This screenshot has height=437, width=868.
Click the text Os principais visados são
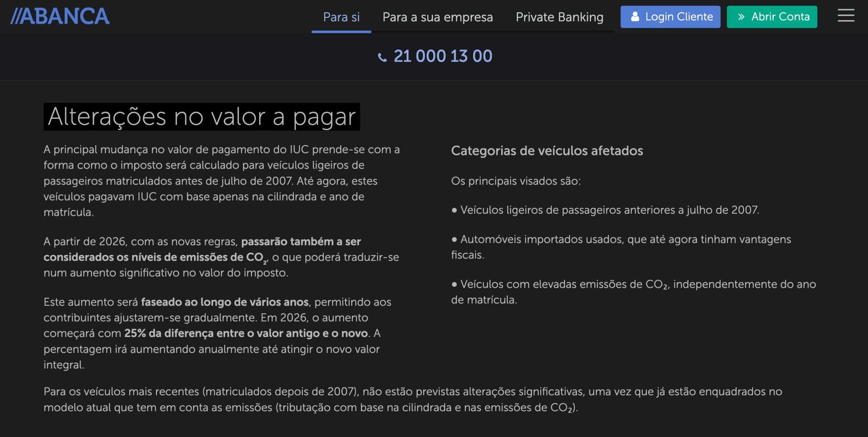point(515,181)
